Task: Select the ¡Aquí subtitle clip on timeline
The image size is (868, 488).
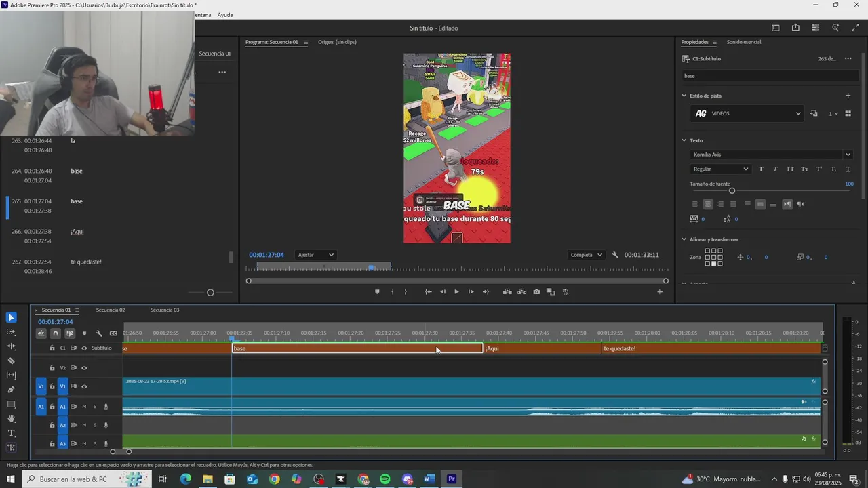Action: (542, 348)
